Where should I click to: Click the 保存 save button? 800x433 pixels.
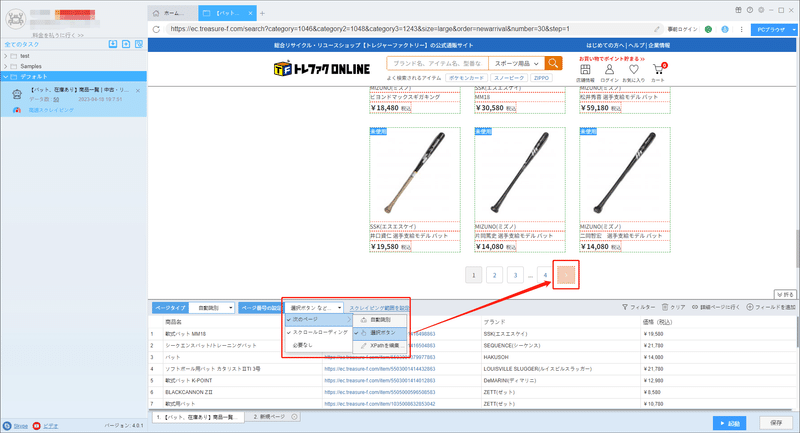pos(776,423)
